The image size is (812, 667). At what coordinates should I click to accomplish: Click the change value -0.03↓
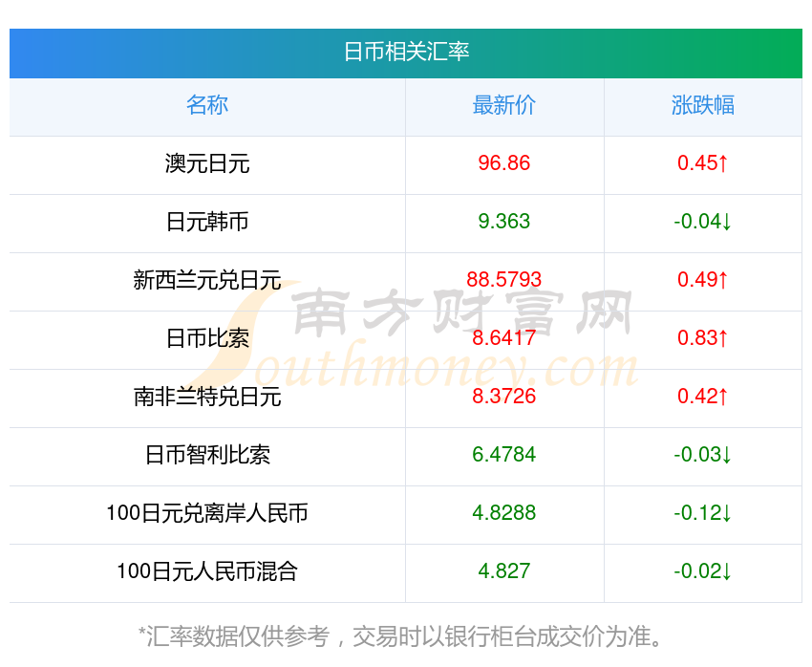point(703,454)
